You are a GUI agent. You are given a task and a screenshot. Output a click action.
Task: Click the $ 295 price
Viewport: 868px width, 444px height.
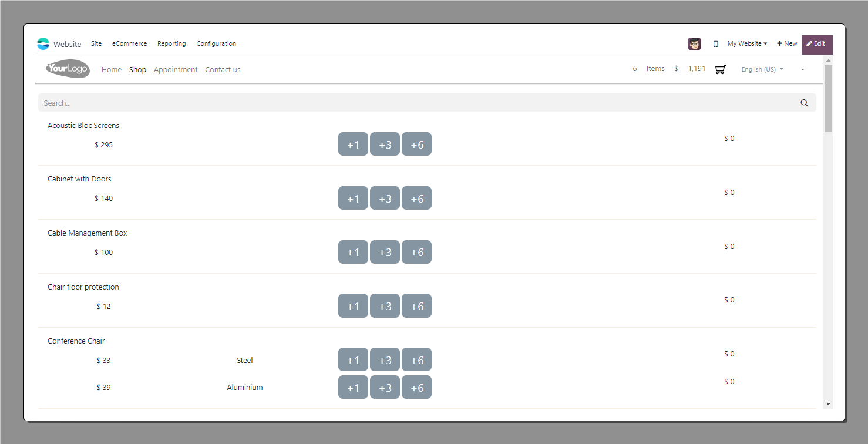tap(103, 144)
